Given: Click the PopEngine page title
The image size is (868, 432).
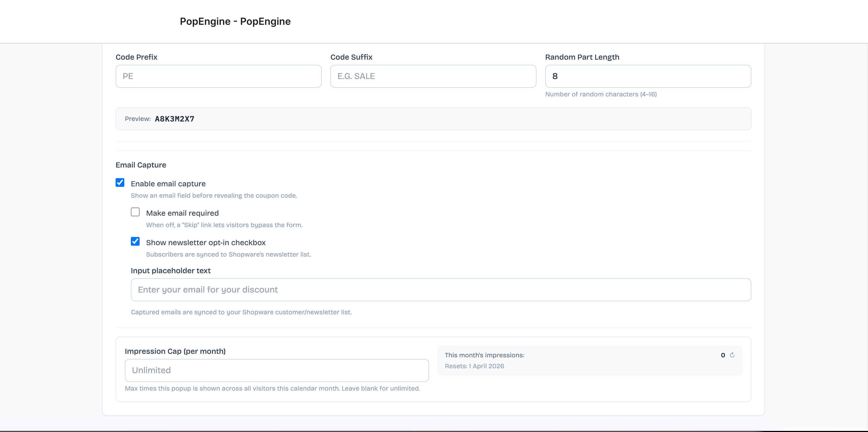Looking at the screenshot, I should (235, 22).
